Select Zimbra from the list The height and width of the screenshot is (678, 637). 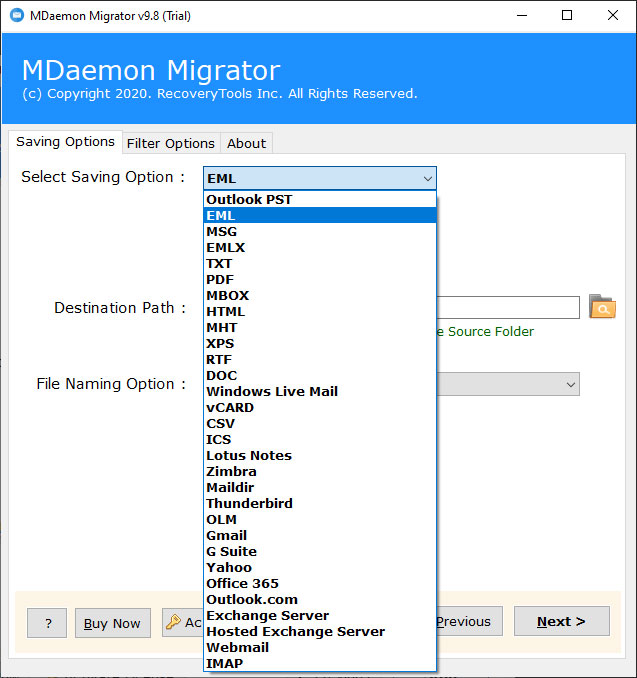tap(320, 471)
